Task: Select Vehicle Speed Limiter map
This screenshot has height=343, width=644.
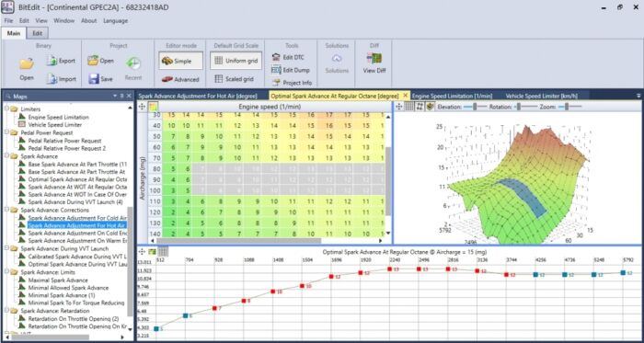Action: [x=55, y=124]
